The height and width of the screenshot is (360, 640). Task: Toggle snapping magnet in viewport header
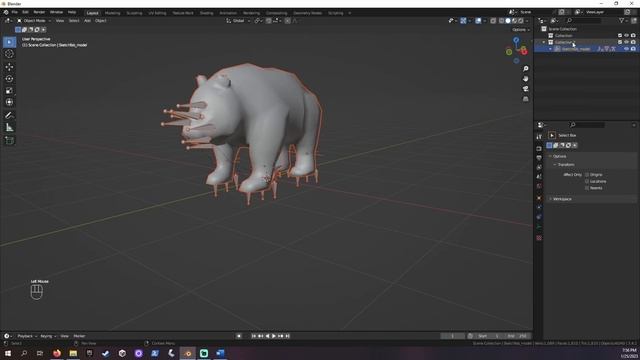(x=269, y=21)
